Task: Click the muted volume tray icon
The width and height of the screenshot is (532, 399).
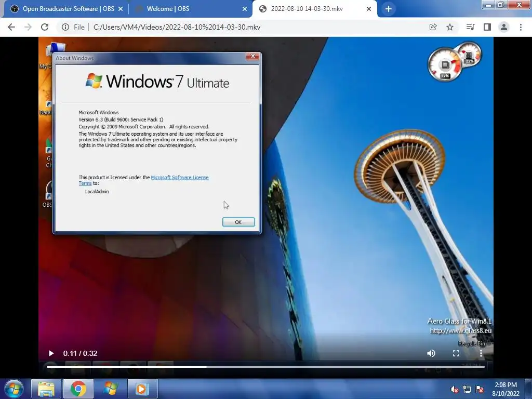Action: [455, 389]
